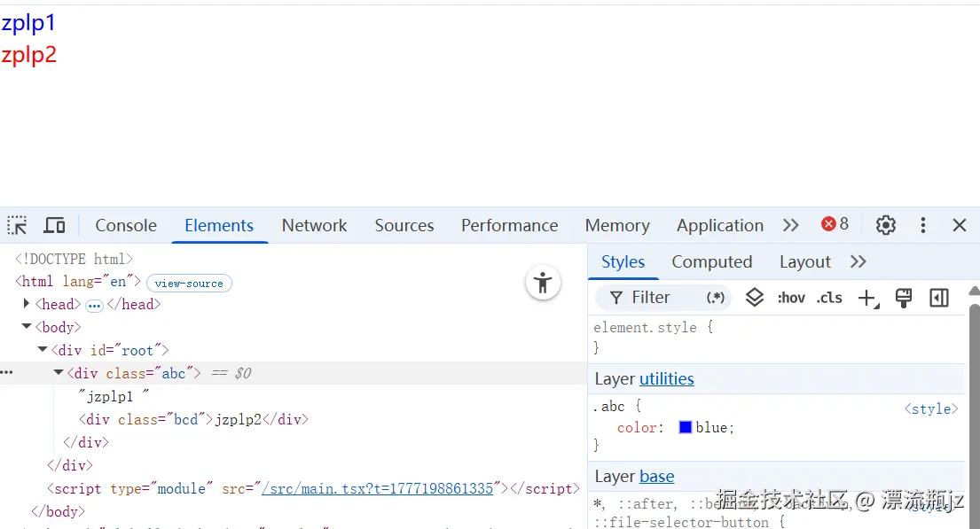This screenshot has height=529, width=980.
Task: Edit the color property name
Action: click(x=637, y=428)
